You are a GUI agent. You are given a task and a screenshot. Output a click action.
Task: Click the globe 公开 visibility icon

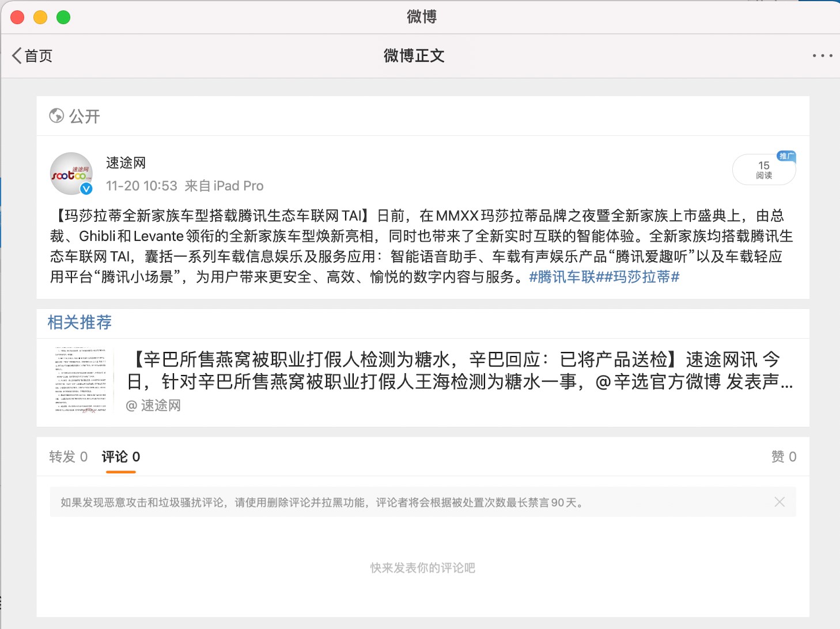(x=56, y=116)
